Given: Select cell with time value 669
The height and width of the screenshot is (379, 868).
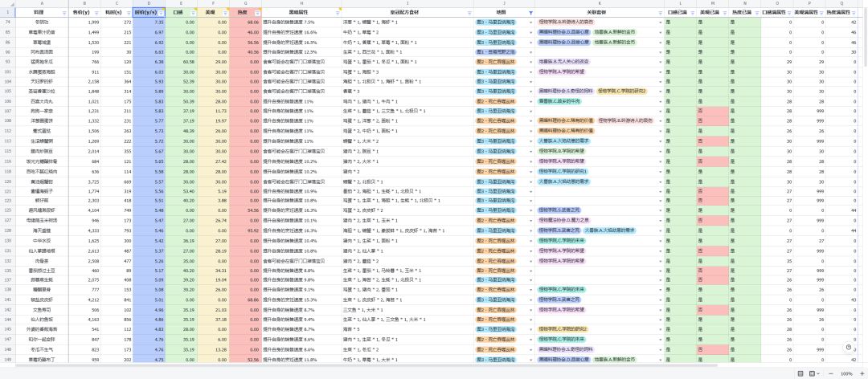Looking at the screenshot, I should (117, 181).
